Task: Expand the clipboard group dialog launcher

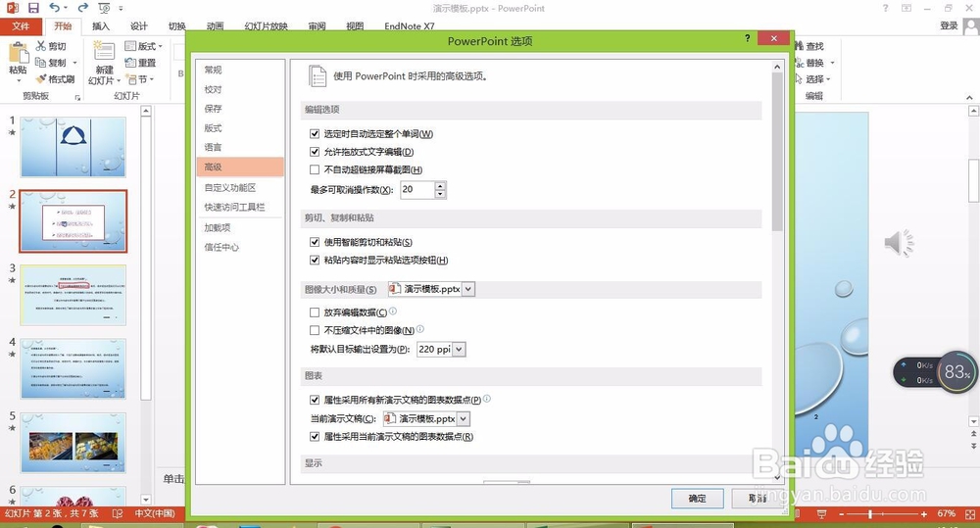Action: (x=77, y=98)
